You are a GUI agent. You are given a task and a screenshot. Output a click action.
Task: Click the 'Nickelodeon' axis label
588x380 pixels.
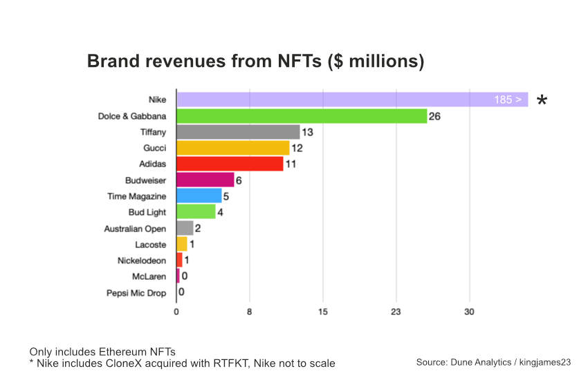tap(142, 260)
